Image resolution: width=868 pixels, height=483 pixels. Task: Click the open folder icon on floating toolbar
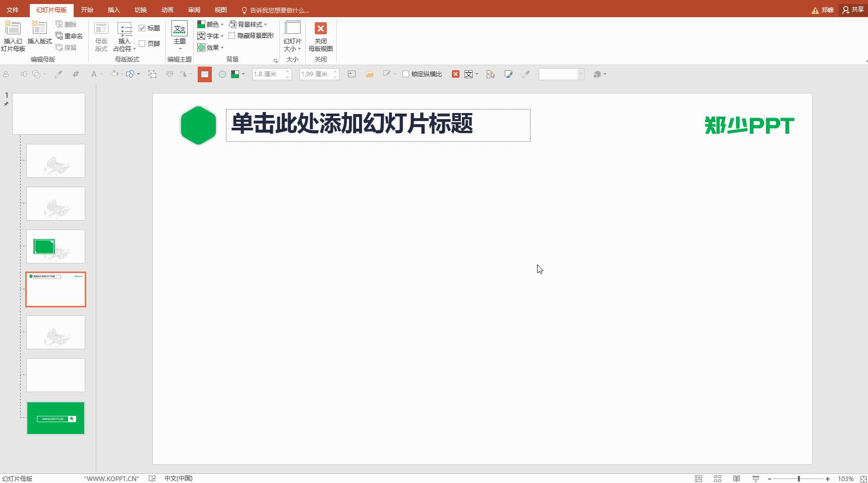(369, 74)
